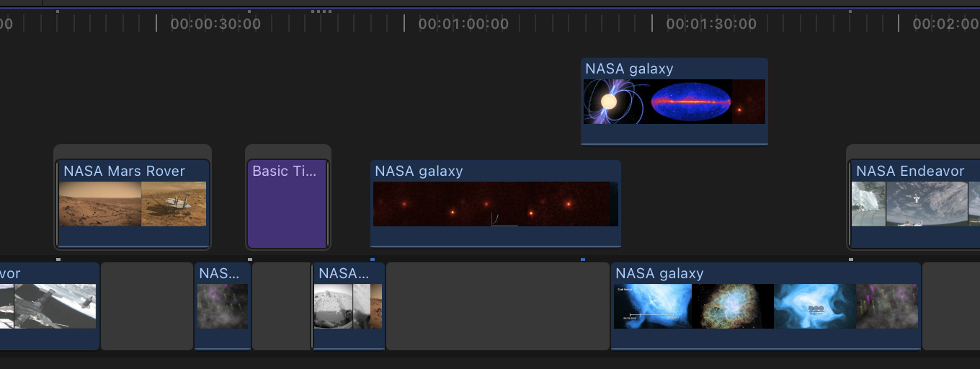Click ruler at timecode 00:01:30:00

(711, 24)
